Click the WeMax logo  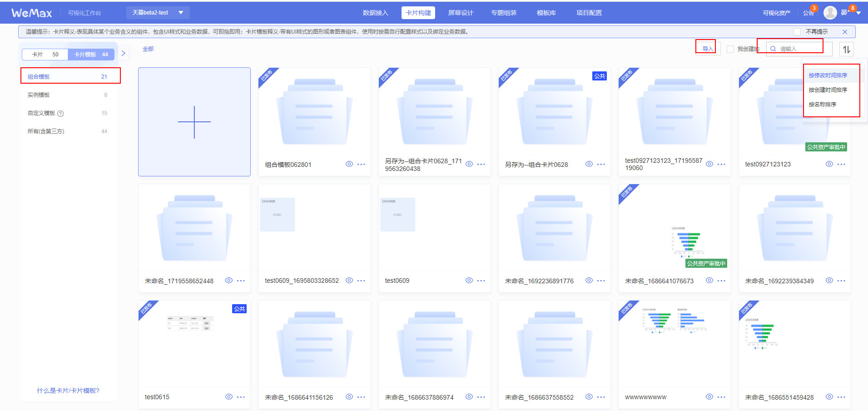pos(32,13)
